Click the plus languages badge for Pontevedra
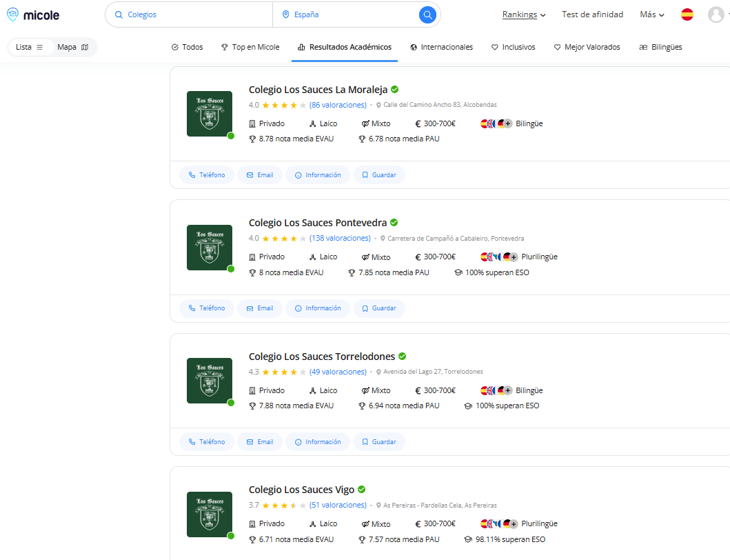Screen dimensions: 730x560 [514, 257]
